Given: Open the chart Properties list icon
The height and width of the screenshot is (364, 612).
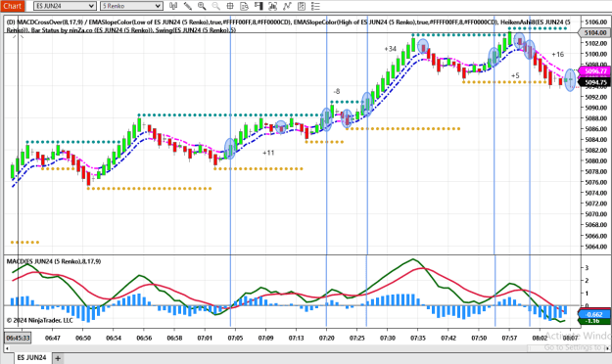Looking at the screenshot, I should click(x=315, y=6).
